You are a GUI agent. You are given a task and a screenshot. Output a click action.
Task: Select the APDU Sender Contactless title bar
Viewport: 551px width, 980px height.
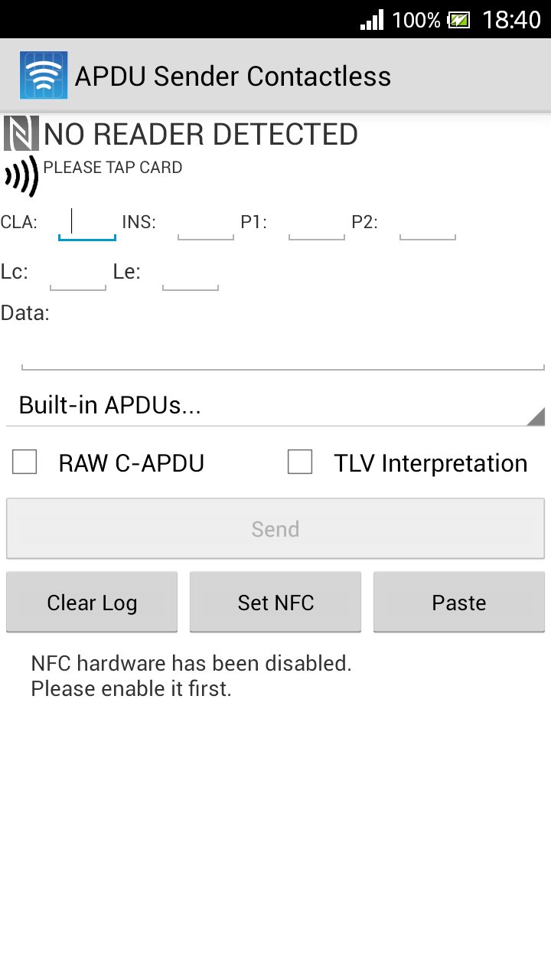232,76
